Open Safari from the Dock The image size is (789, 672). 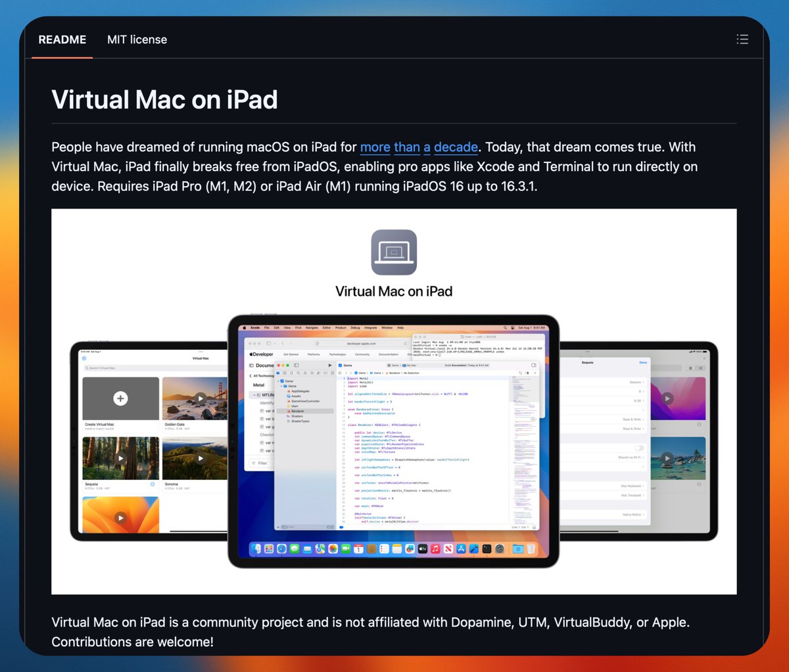tap(281, 548)
